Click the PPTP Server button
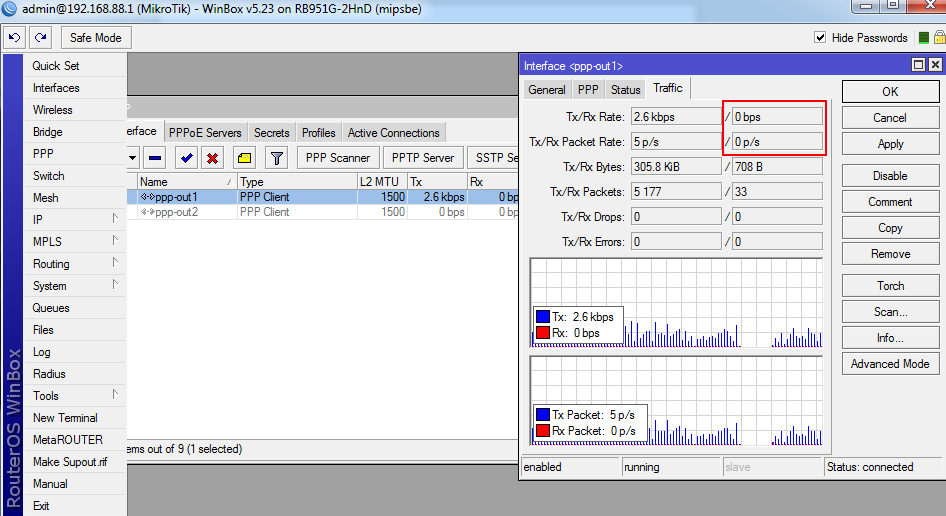This screenshot has width=946, height=516. pyautogui.click(x=423, y=158)
